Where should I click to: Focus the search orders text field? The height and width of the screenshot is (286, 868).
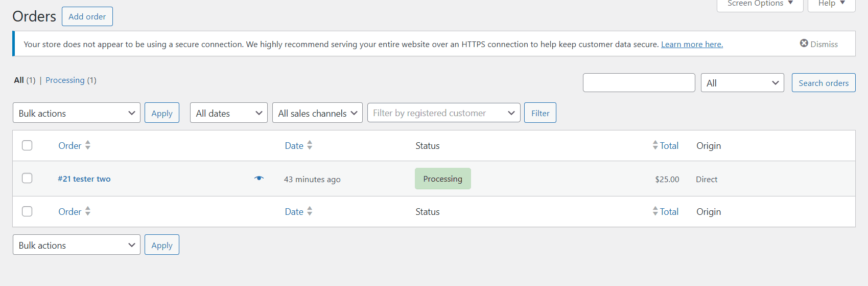[639, 83]
